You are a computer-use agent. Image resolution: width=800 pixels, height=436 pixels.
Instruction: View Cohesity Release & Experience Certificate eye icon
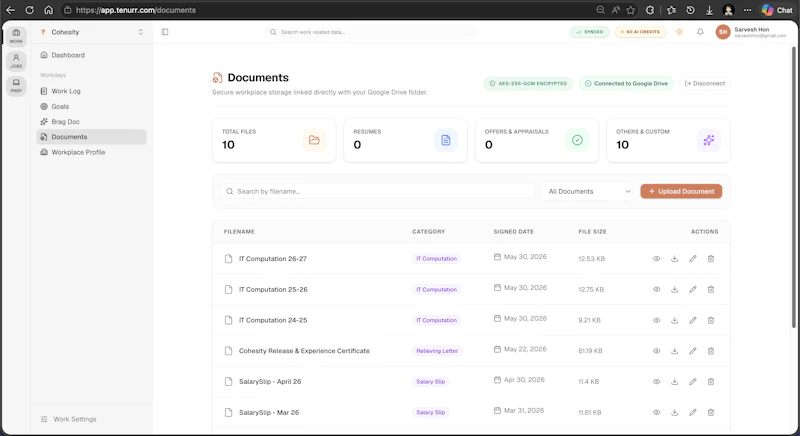pos(657,351)
